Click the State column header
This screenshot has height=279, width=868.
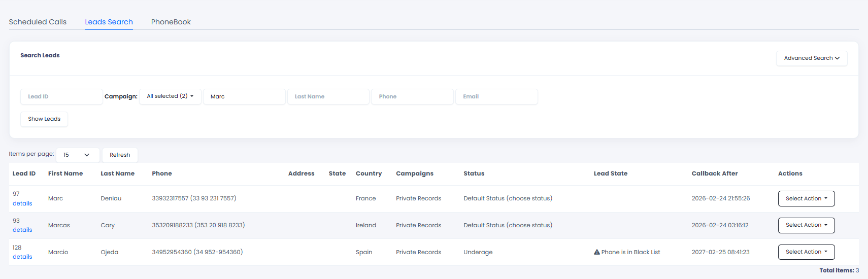(x=337, y=173)
